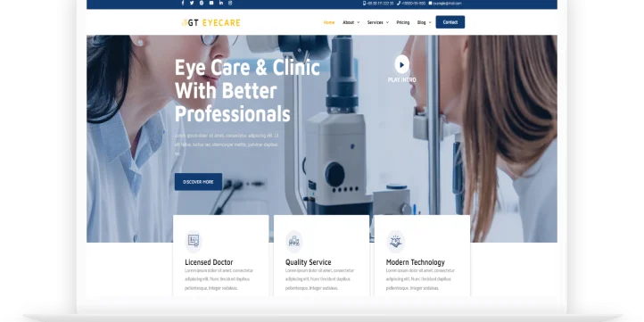Expand the Blog menu dropdown
This screenshot has height=322, width=644.
425,22
